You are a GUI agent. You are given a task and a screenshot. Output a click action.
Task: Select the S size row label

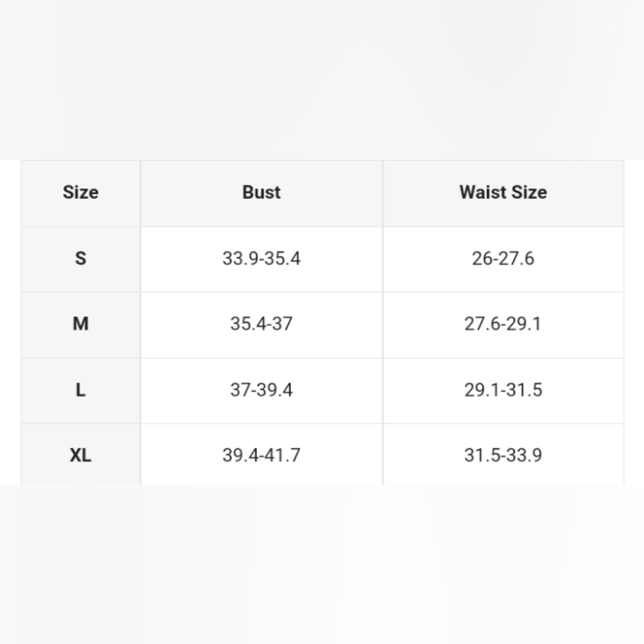tap(80, 259)
